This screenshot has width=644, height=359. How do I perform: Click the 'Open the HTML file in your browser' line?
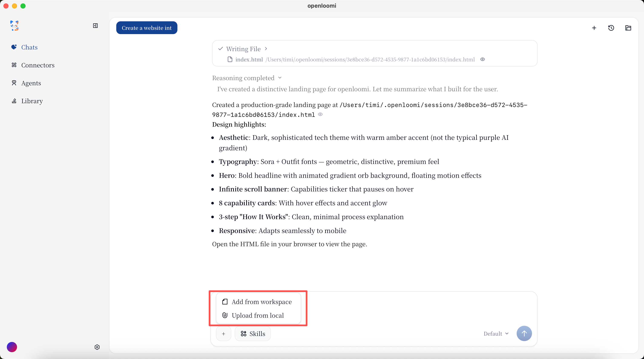pyautogui.click(x=289, y=244)
